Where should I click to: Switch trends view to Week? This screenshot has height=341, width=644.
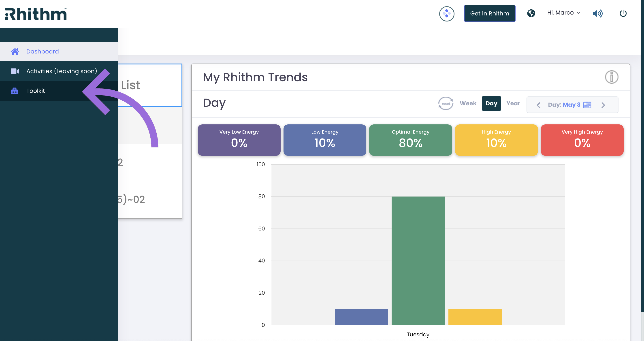[468, 103]
